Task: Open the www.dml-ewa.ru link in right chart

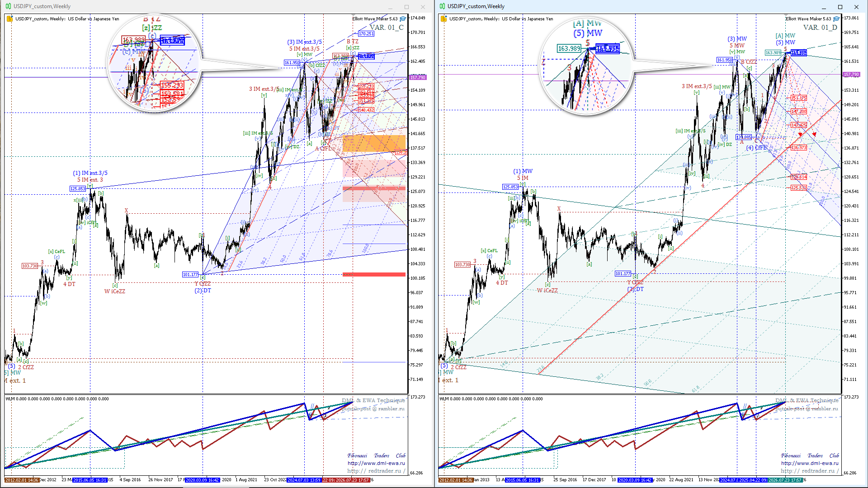Action: pos(810,463)
